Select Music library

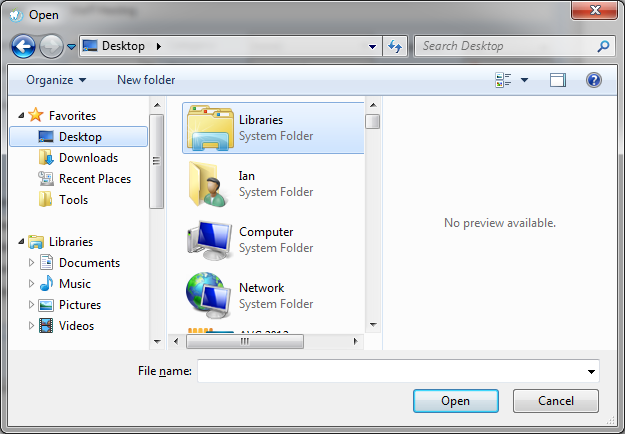(x=75, y=284)
